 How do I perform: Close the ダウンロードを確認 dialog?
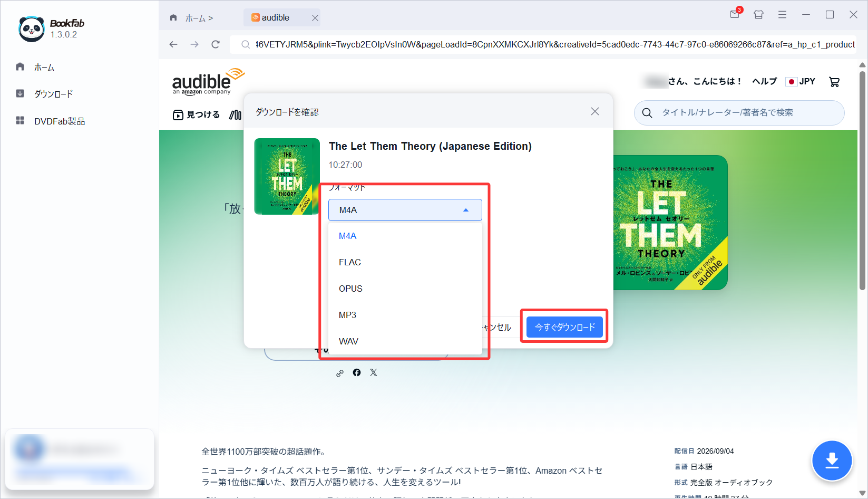coord(595,111)
